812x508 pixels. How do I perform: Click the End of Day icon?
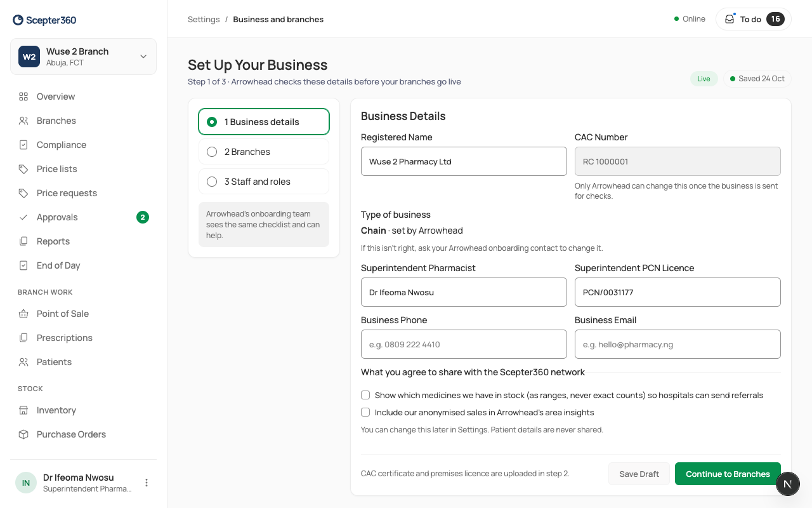23,265
